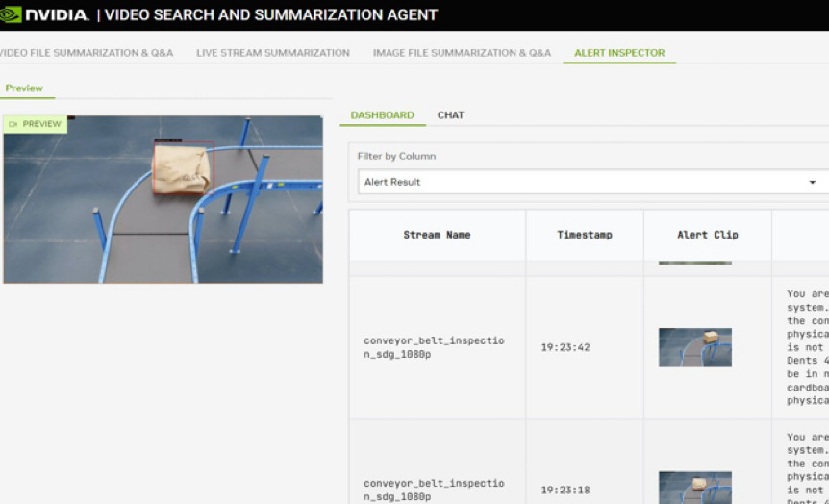The image size is (829, 504).
Task: Select the 19:23:42 timestamp cell
Action: tap(564, 347)
